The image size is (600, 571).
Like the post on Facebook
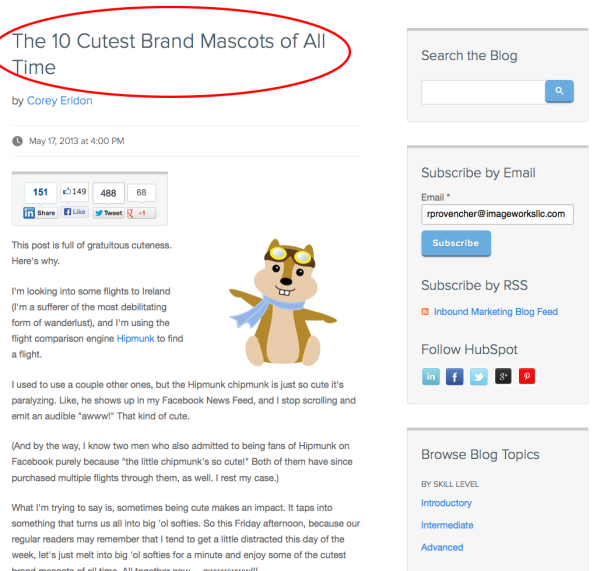point(75,213)
